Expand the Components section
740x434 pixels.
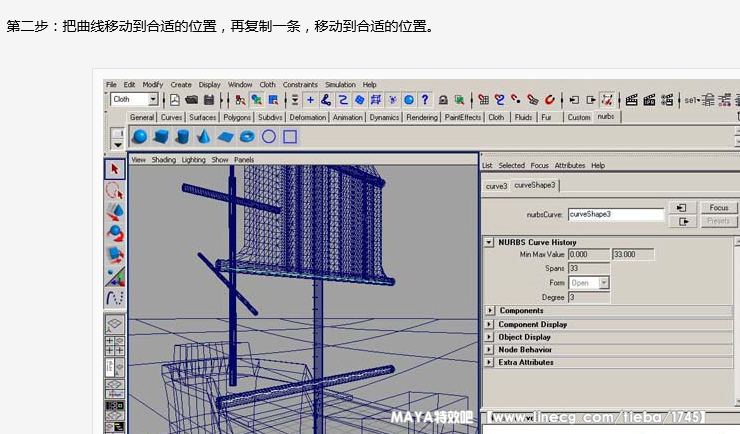pos(490,311)
